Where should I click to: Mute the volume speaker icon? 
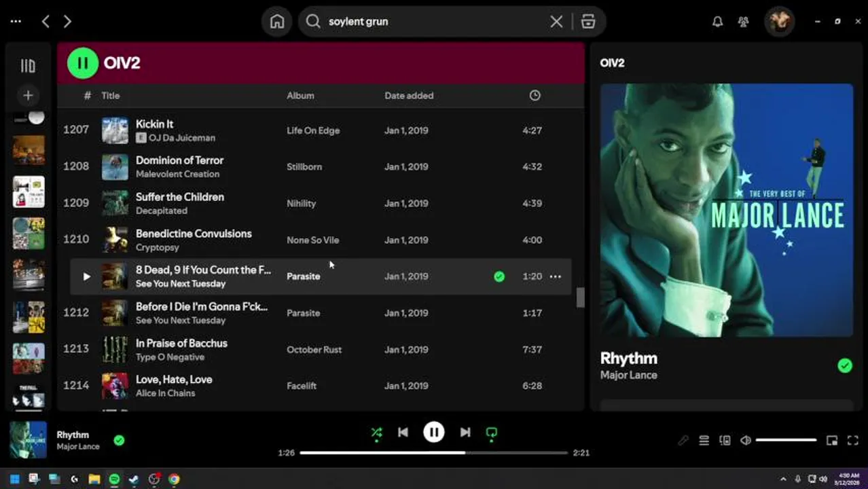746,440
